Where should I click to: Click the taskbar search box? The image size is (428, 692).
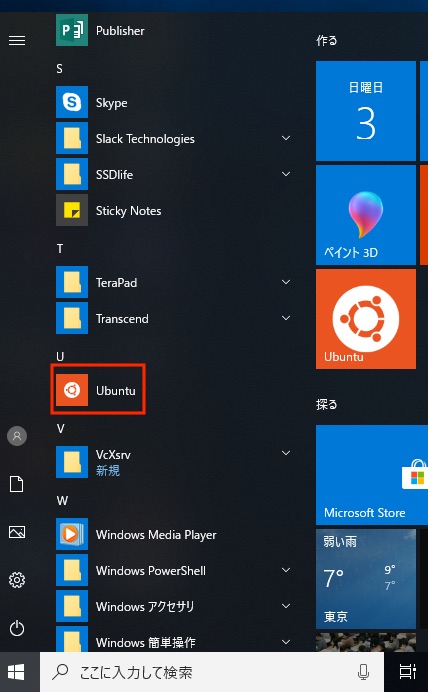[212, 672]
